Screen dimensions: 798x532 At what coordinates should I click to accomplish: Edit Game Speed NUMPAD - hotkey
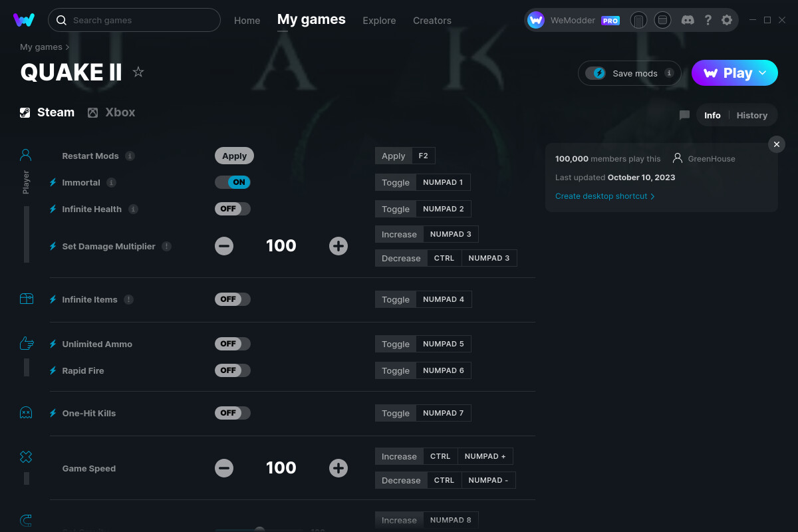[489, 480]
